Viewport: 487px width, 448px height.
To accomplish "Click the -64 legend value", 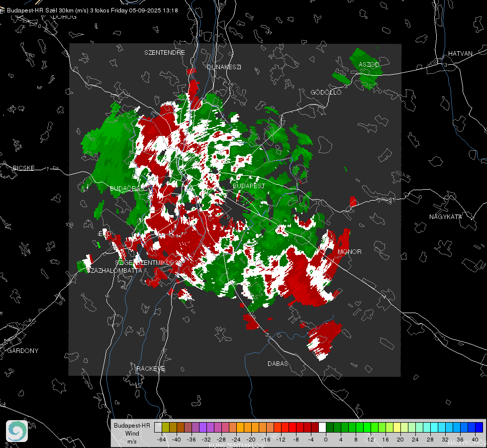I will click(x=162, y=440).
